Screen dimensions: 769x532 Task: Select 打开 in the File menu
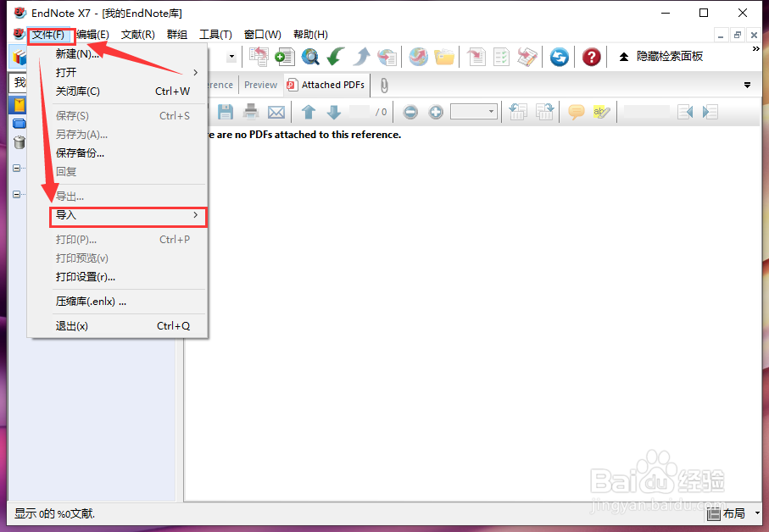118,73
